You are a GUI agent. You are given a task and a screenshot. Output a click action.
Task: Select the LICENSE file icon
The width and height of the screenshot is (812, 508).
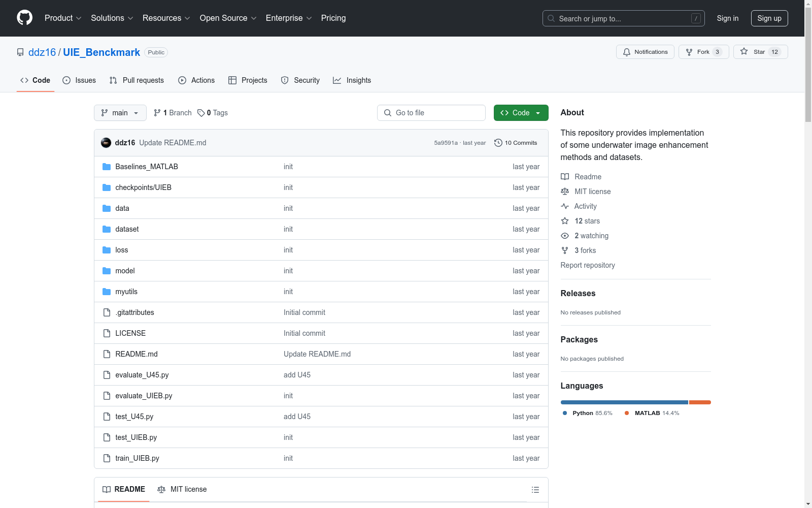[x=107, y=333]
